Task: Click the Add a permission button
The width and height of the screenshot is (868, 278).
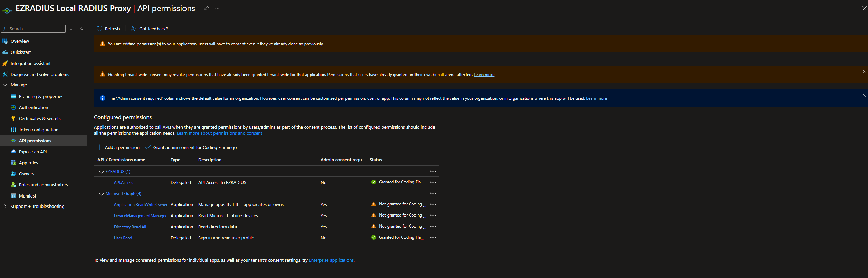Action: coord(118,147)
